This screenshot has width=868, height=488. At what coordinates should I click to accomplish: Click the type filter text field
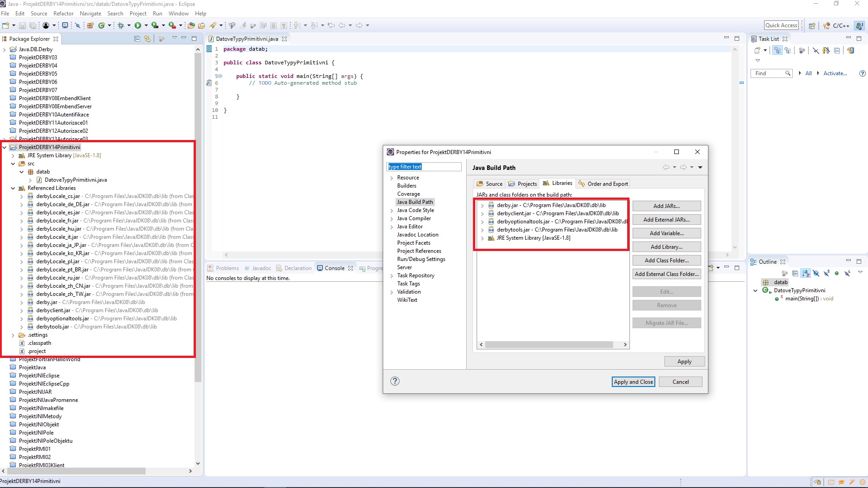[x=424, y=167]
